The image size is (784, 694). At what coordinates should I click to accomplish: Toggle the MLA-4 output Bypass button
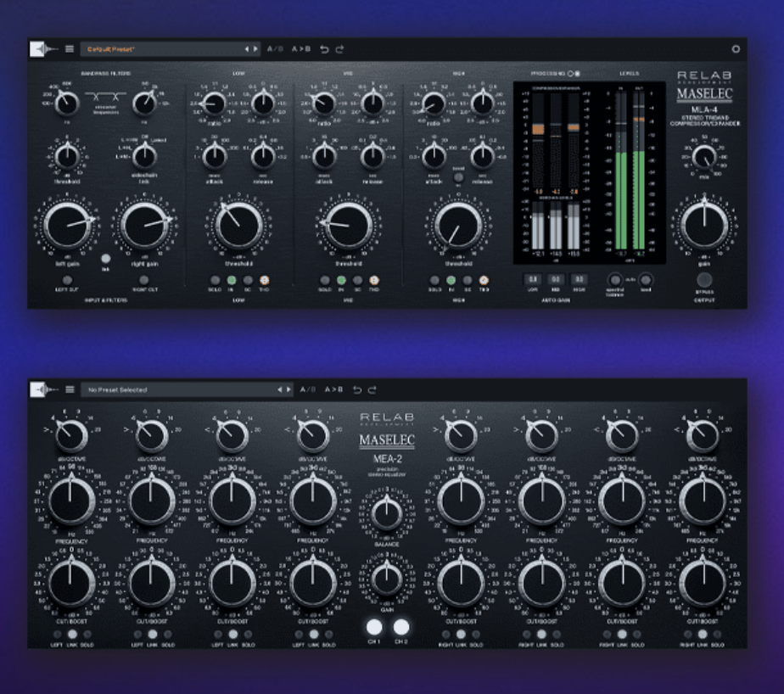point(704,279)
